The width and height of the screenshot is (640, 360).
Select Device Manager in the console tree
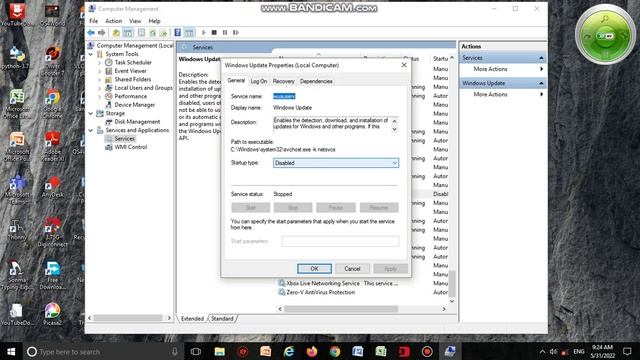tap(135, 105)
